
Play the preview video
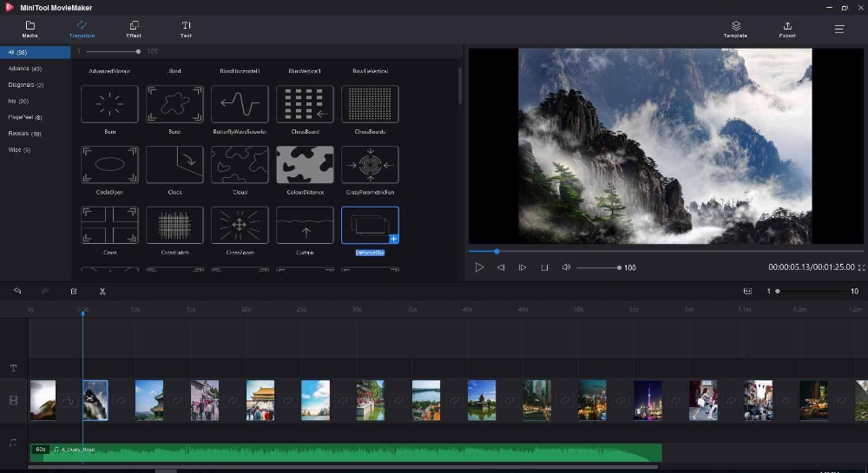479,267
